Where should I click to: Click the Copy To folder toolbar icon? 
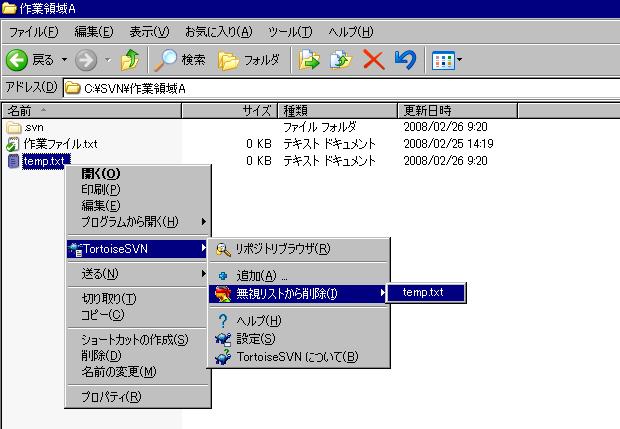coord(341,60)
